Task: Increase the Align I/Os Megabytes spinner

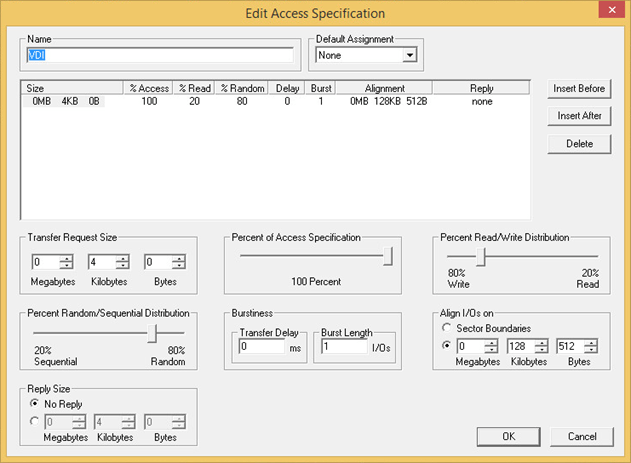Action: (x=489, y=343)
